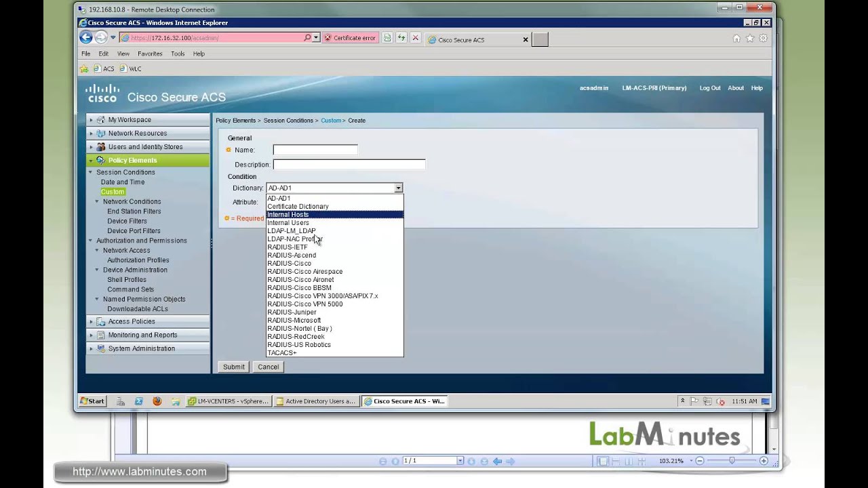Click the About link in ACS header
This screenshot has width=868, height=488.
736,88
